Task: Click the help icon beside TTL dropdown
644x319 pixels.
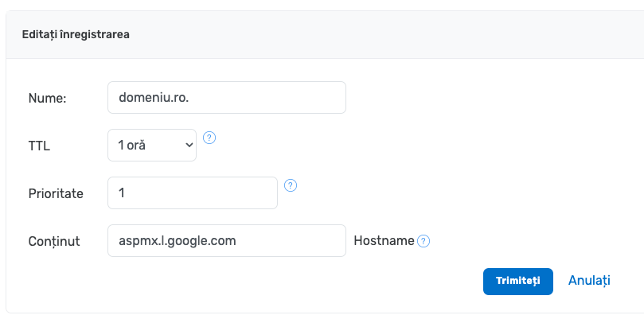Action: click(209, 138)
